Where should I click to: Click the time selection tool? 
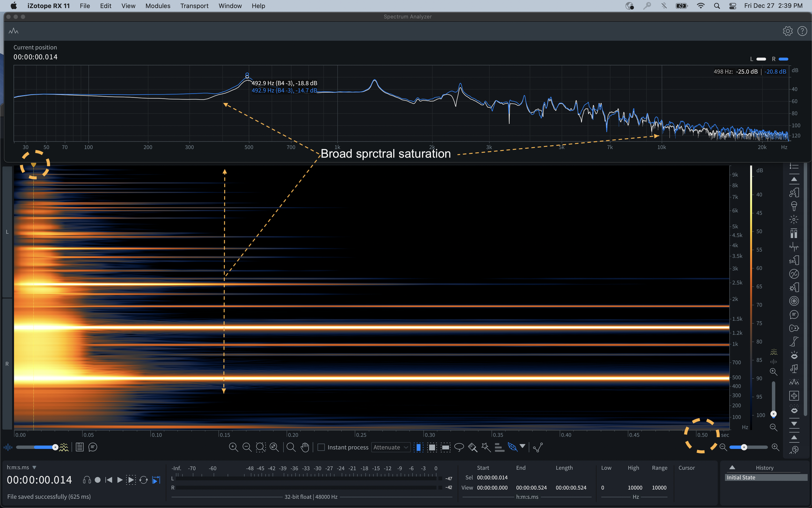(x=418, y=447)
